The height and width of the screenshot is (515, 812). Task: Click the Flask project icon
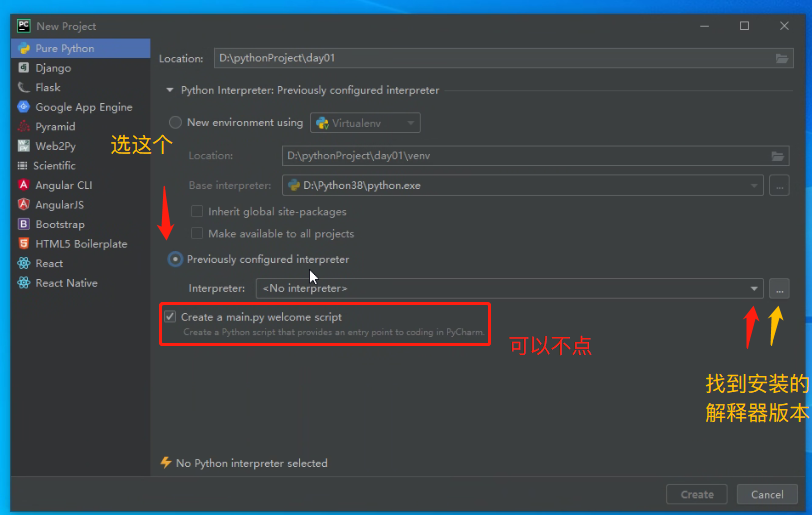pyautogui.click(x=23, y=88)
